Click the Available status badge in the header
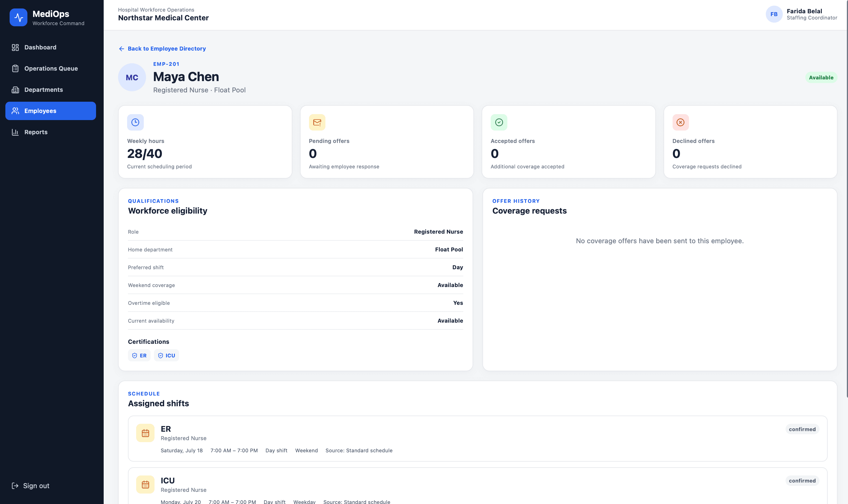Screen dimensions: 848x504 coord(821,77)
